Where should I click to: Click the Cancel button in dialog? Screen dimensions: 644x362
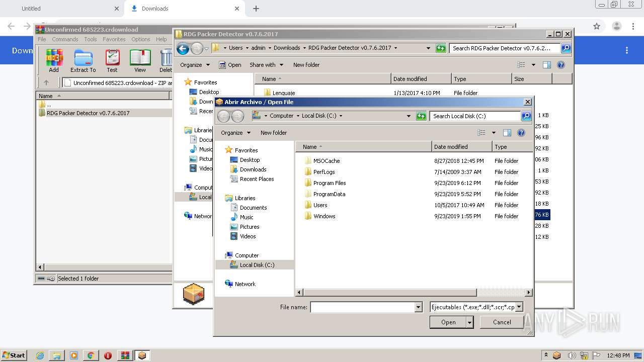tap(502, 322)
